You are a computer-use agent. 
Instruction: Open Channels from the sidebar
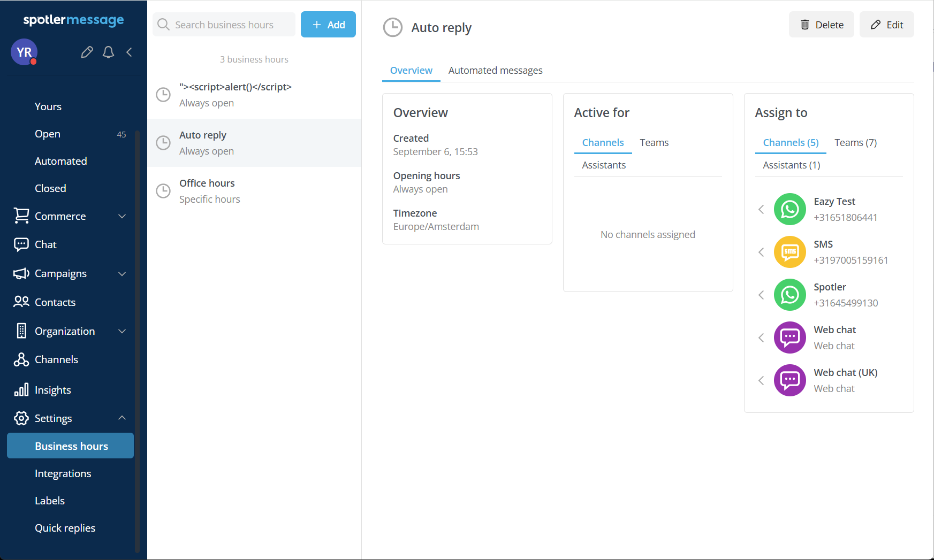tap(56, 359)
